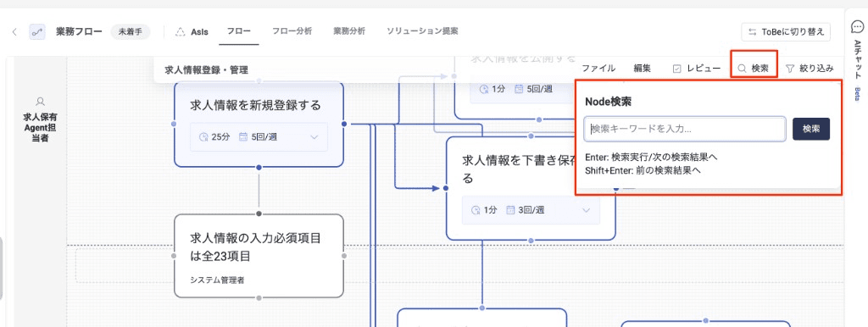Open the 業務分析 tab
The width and height of the screenshot is (868, 327).
(348, 31)
